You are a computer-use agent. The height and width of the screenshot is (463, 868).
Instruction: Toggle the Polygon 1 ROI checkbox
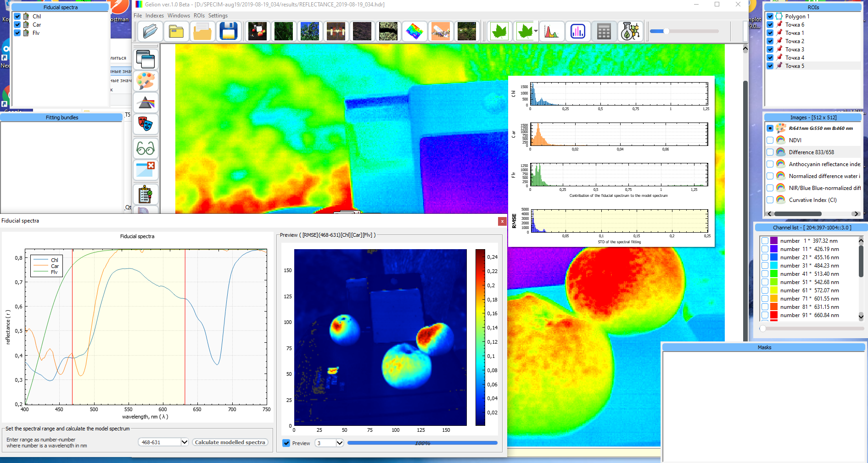770,17
